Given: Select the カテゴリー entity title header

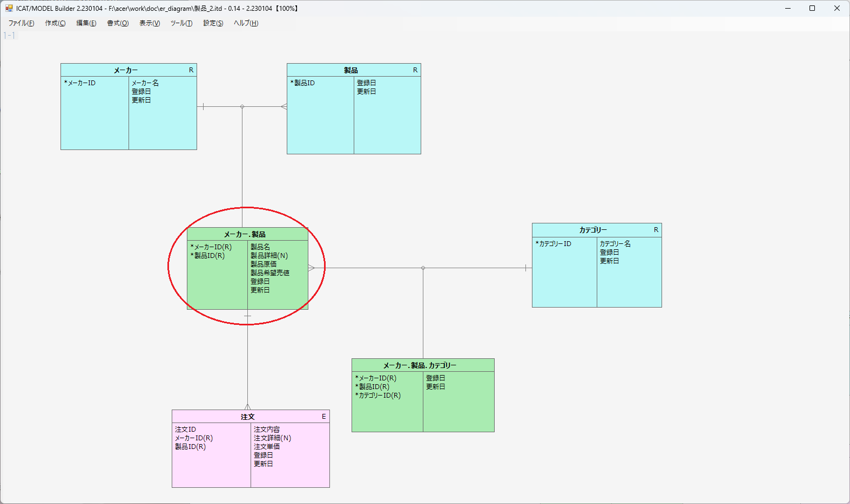Looking at the screenshot, I should (x=593, y=230).
